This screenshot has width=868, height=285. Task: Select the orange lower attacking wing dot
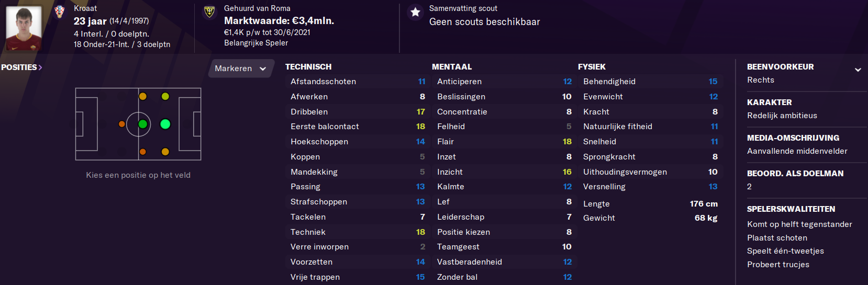[x=165, y=152]
